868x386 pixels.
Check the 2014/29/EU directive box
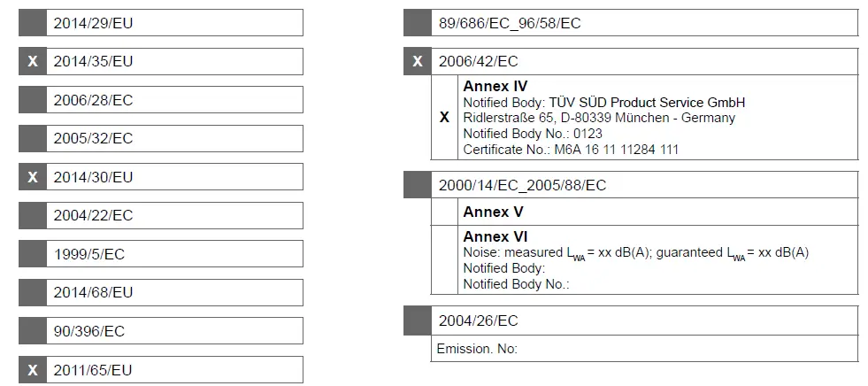click(x=33, y=23)
